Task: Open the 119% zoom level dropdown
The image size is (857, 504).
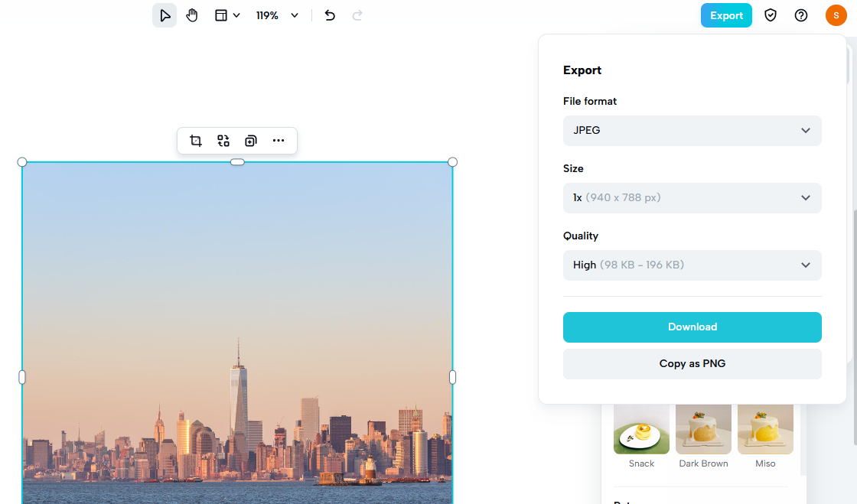Action: [x=278, y=15]
